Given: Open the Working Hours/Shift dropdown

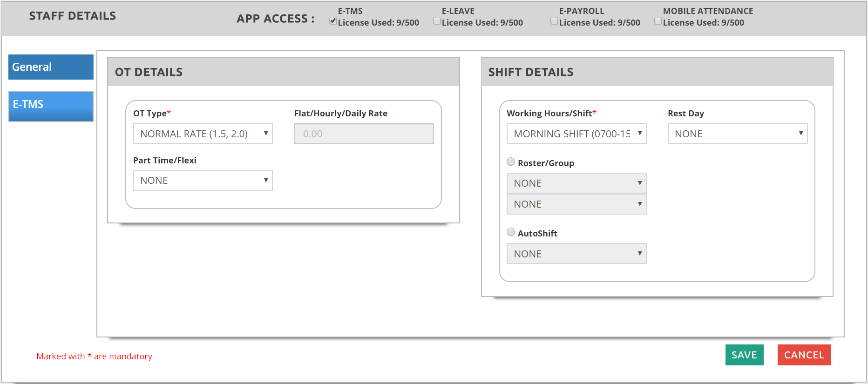Looking at the screenshot, I should (x=576, y=134).
